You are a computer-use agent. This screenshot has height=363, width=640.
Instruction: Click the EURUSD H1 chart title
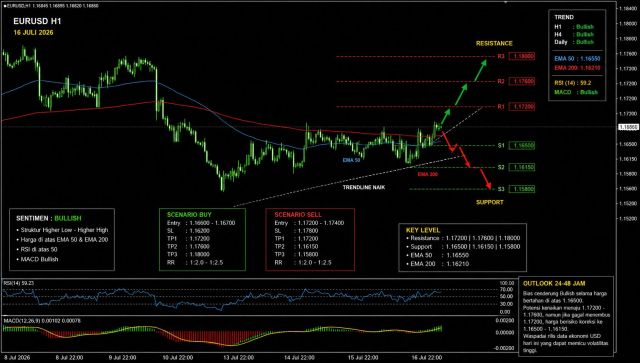click(x=37, y=21)
